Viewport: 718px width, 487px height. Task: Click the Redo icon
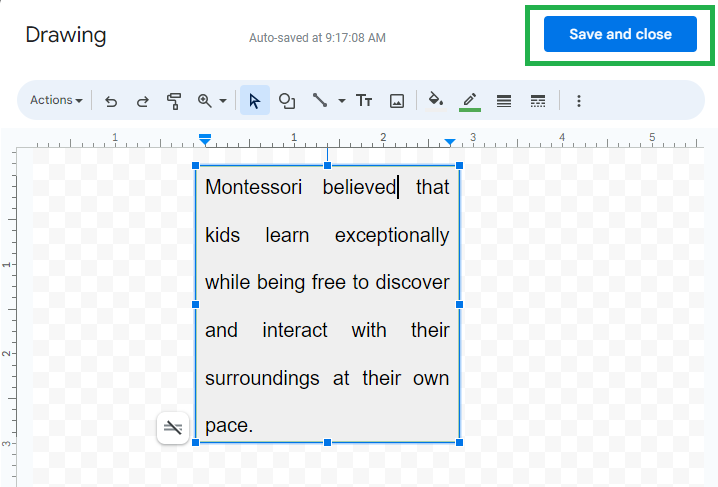(142, 100)
